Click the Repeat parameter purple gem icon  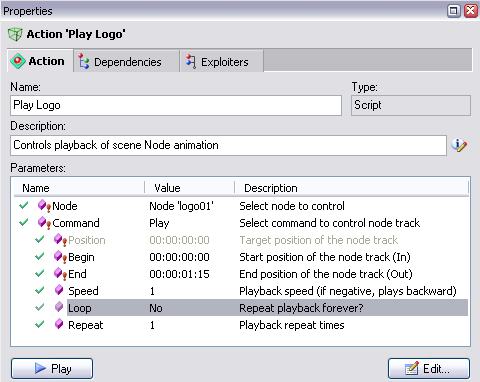click(59, 324)
